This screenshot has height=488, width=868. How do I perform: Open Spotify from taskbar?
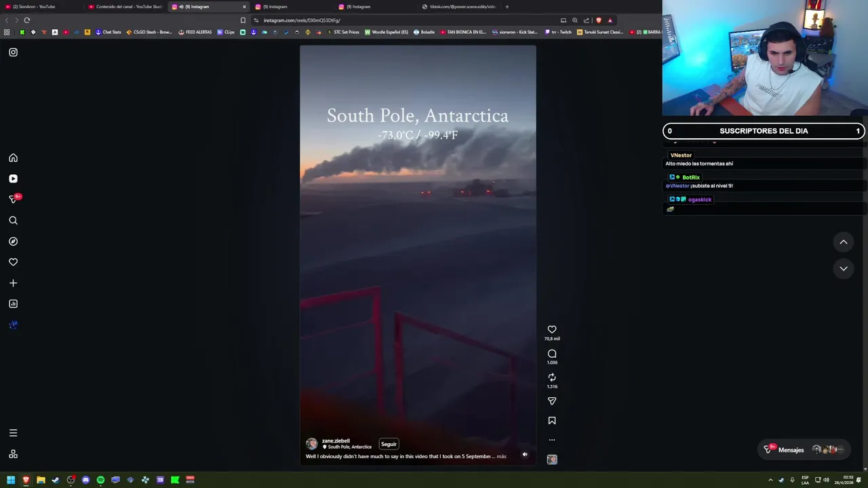click(x=100, y=480)
